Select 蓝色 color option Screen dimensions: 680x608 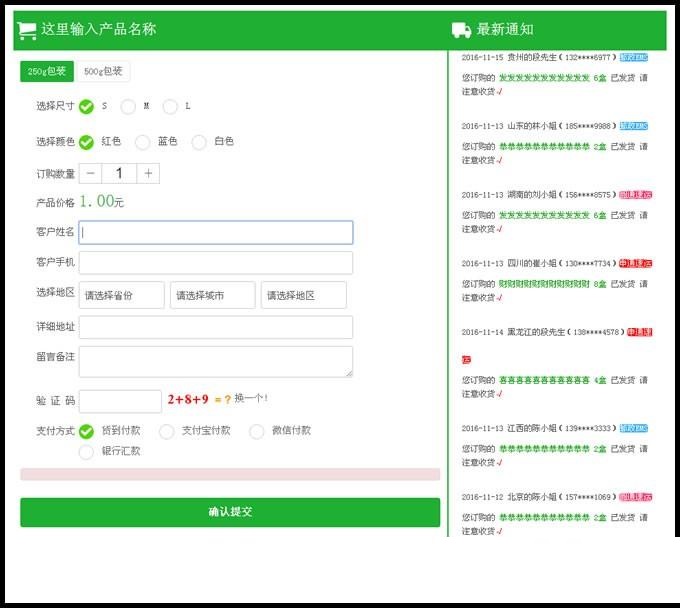coord(143,142)
